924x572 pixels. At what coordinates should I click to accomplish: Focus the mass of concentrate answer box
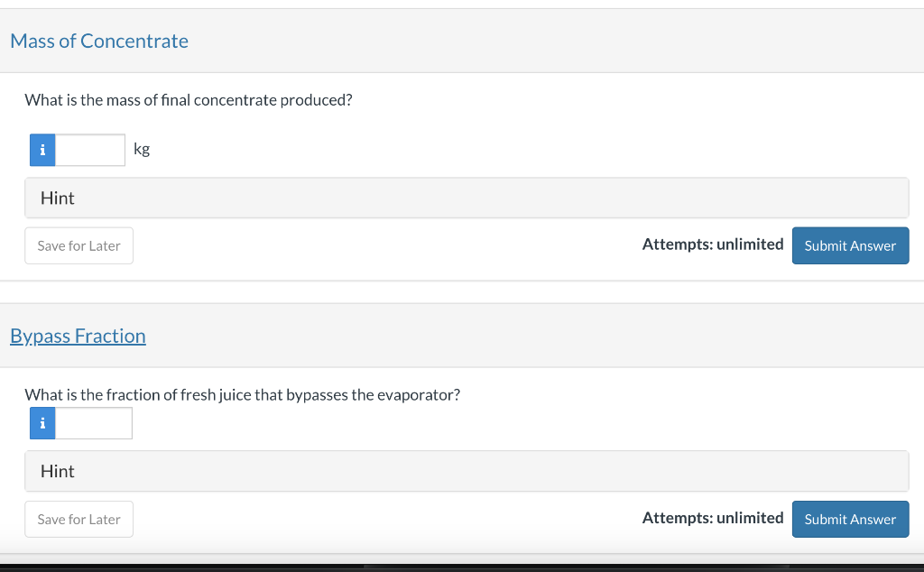(90, 150)
